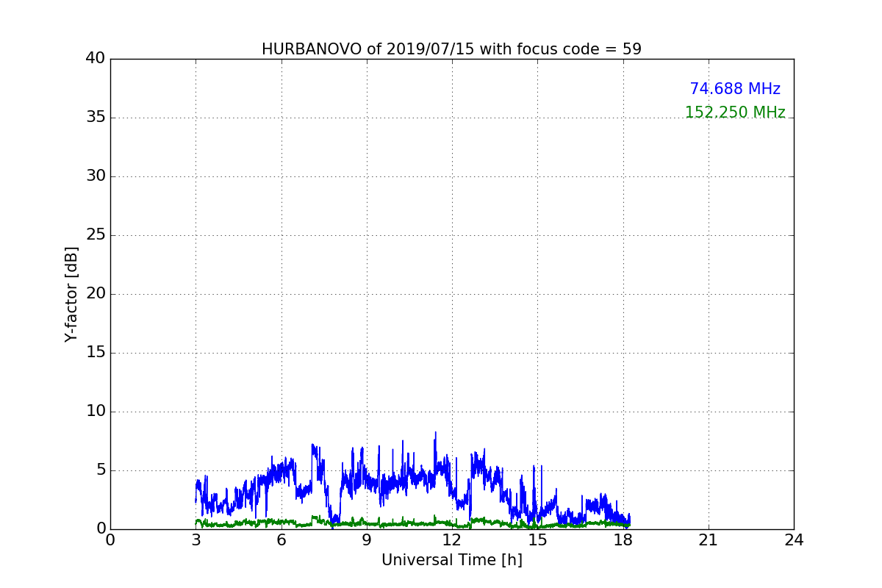
Task: Click the blue curve's highest peak before 12 h
Action: [435, 433]
